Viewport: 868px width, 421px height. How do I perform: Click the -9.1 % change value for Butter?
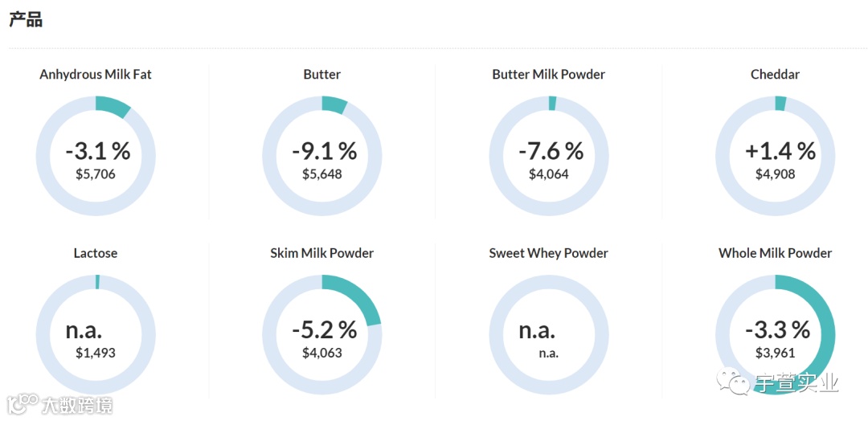pyautogui.click(x=324, y=150)
